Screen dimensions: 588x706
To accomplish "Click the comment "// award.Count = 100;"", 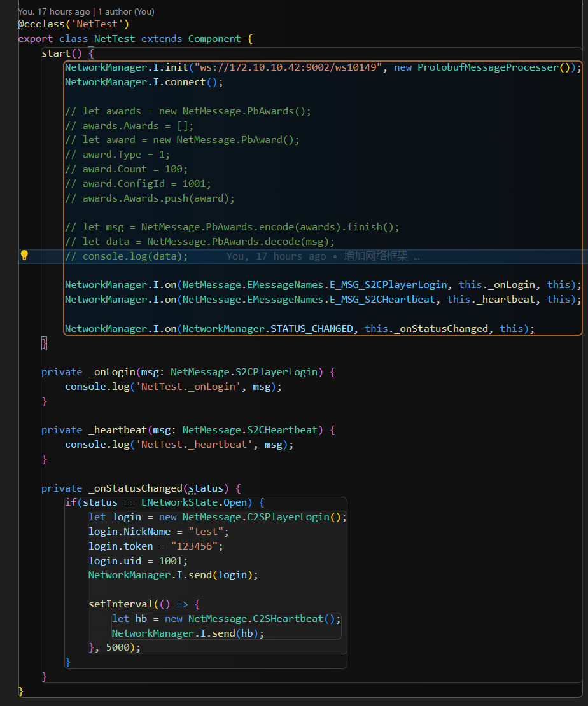I will pos(126,169).
